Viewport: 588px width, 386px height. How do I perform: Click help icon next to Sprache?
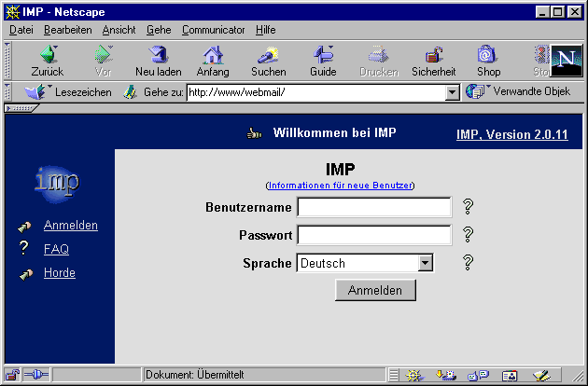468,262
